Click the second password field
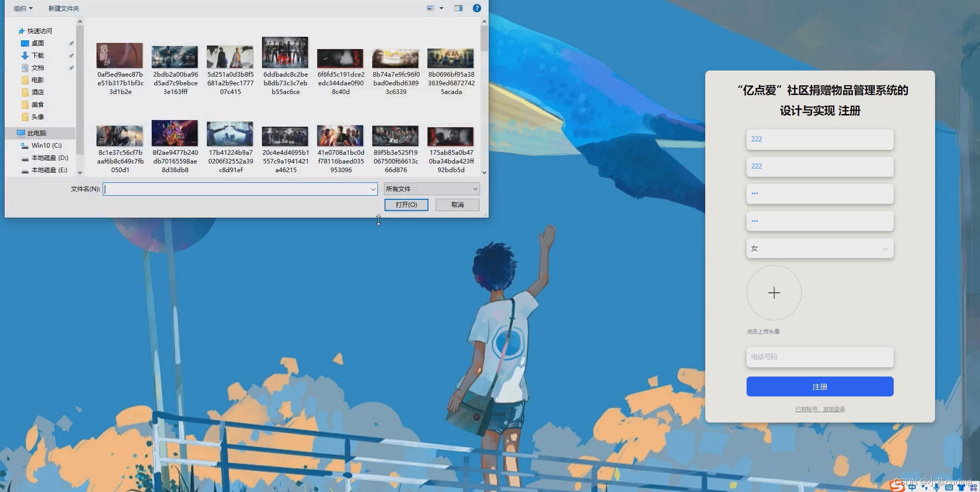Screen dimensions: 980x492 pyautogui.click(x=820, y=221)
